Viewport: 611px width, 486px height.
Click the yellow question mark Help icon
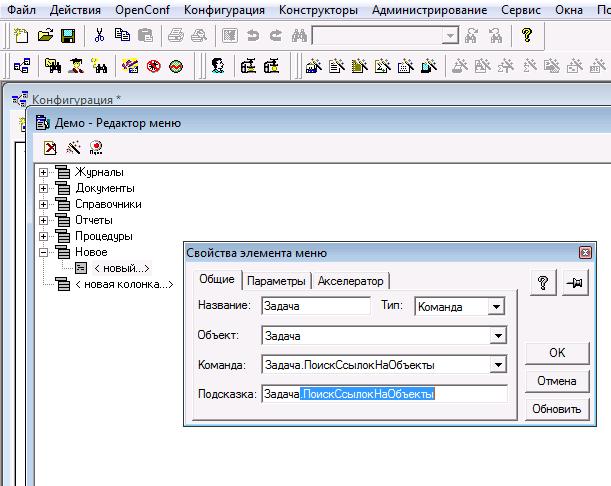tap(527, 35)
